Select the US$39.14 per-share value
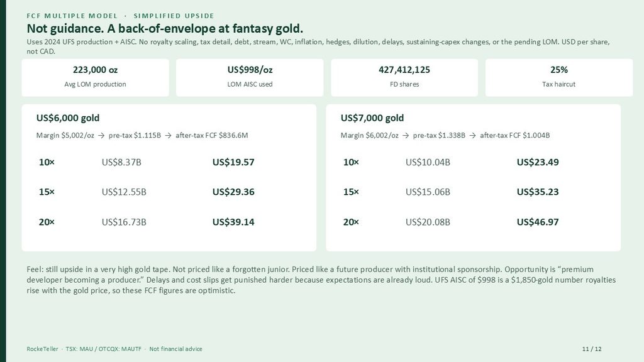 (233, 222)
